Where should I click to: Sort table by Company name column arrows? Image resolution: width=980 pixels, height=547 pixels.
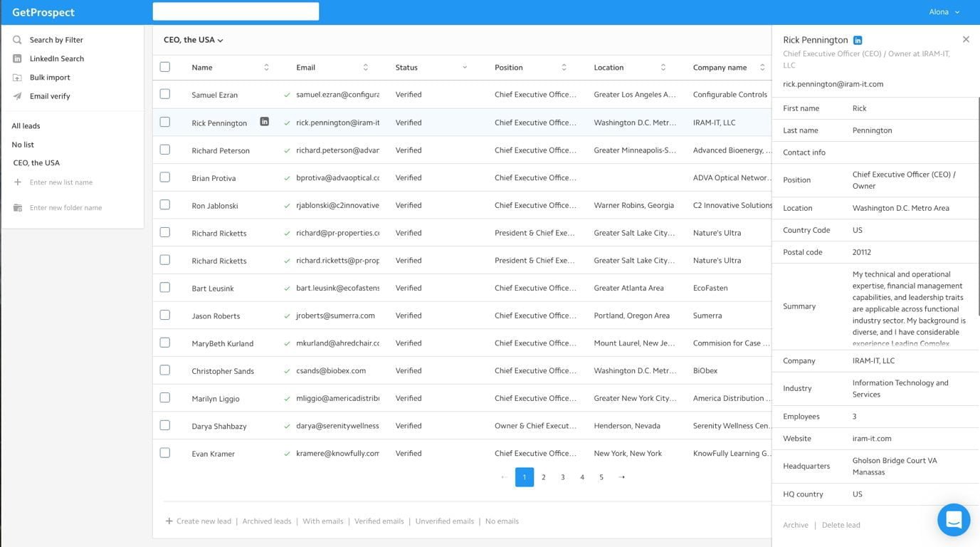[x=762, y=68]
